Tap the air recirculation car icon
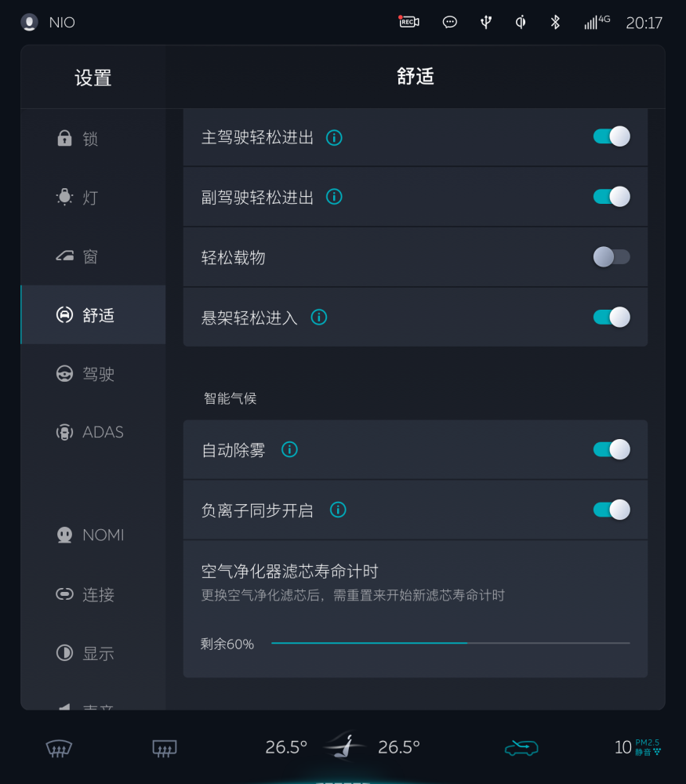The height and width of the screenshot is (784, 686). [x=521, y=748]
